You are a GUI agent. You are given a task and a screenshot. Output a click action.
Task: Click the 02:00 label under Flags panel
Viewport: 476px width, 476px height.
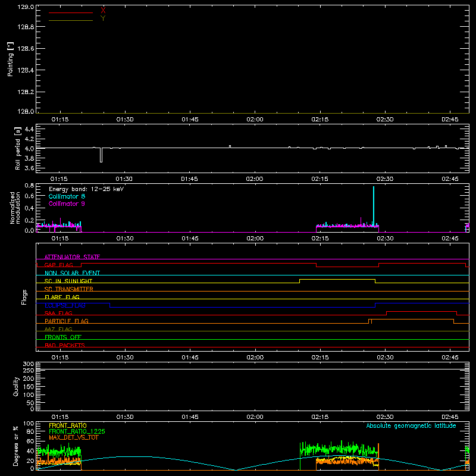tap(255, 358)
